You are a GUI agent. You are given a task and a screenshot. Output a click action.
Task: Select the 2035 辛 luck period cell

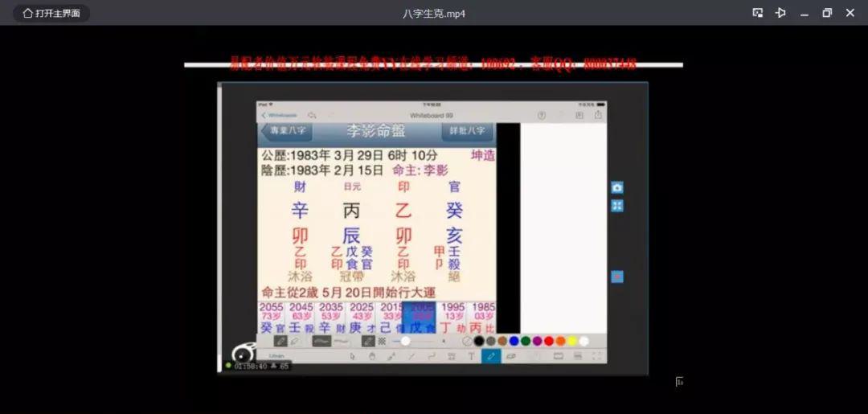[x=331, y=318]
